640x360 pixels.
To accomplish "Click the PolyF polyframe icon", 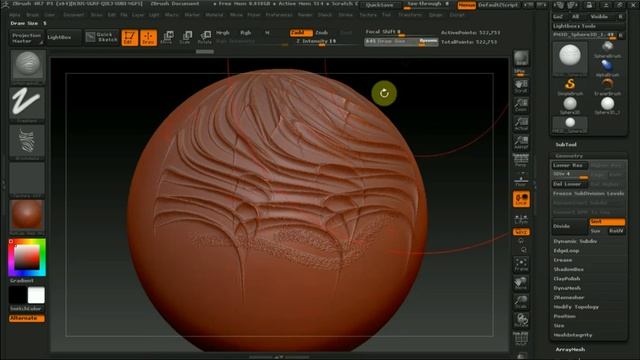I will (x=521, y=339).
